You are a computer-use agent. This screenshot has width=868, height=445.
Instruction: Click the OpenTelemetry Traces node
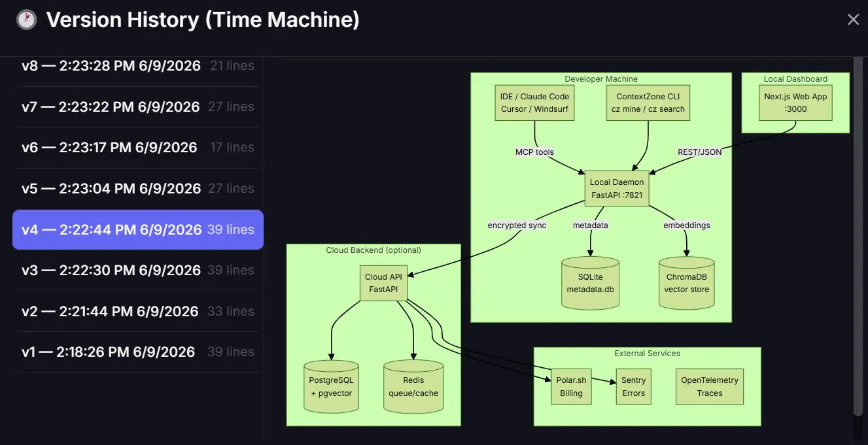(x=710, y=386)
